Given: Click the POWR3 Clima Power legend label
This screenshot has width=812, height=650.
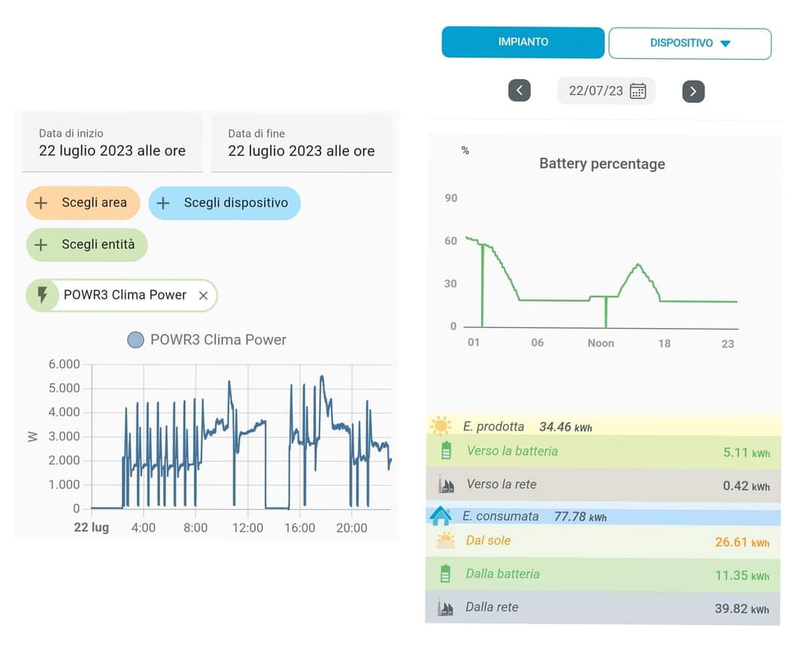Looking at the screenshot, I should (218, 340).
